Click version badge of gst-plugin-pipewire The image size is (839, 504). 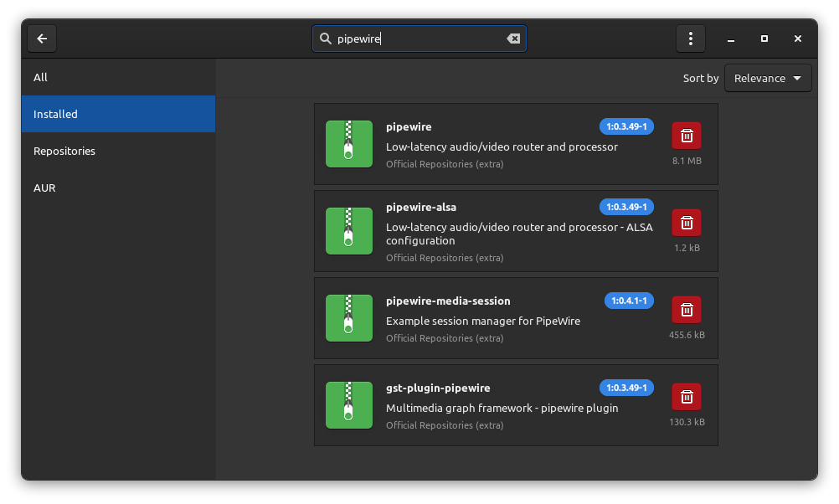(x=626, y=388)
